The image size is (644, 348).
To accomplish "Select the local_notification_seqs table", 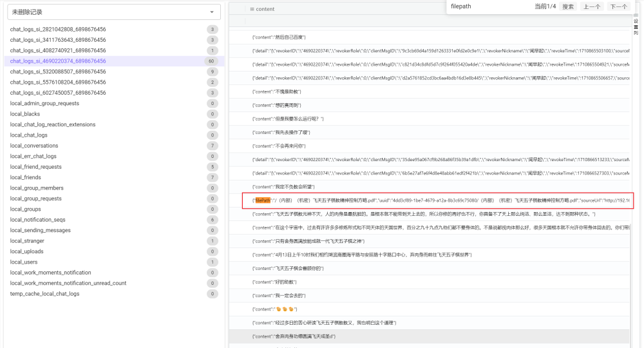I will [x=40, y=220].
